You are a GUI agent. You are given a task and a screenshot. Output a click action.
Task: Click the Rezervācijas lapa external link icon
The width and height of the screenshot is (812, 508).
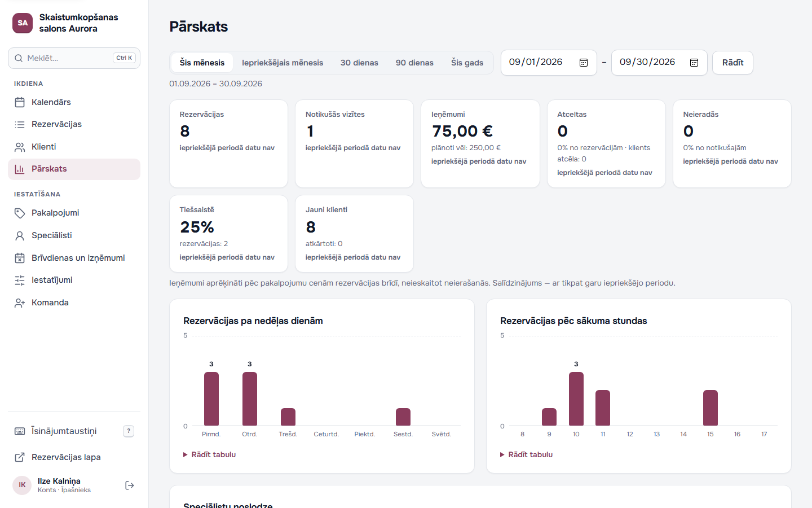[20, 457]
